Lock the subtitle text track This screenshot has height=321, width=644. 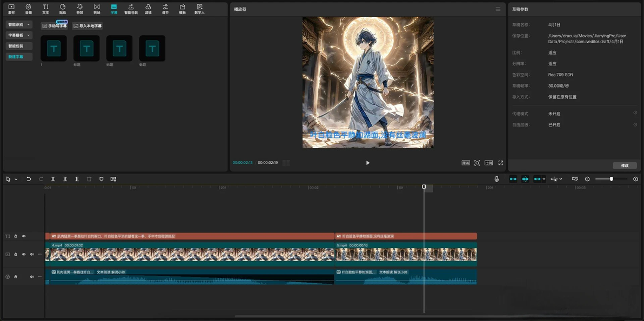tap(16, 236)
